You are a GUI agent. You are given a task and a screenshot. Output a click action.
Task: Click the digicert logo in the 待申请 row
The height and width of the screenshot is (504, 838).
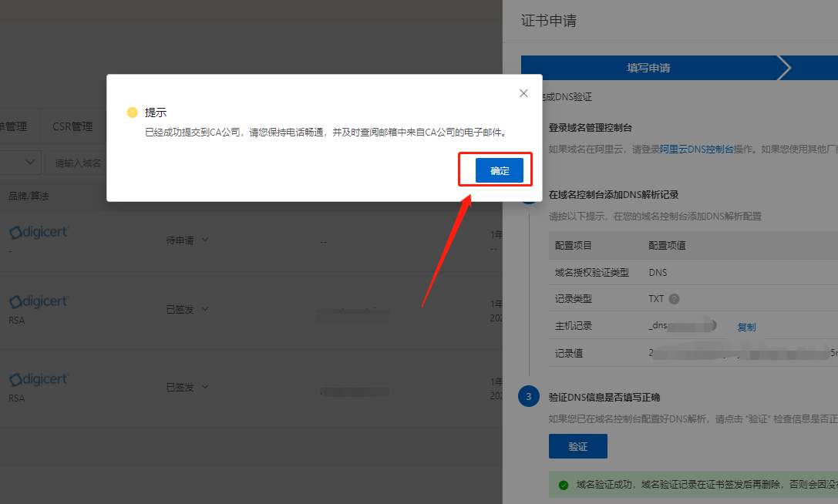tap(39, 232)
